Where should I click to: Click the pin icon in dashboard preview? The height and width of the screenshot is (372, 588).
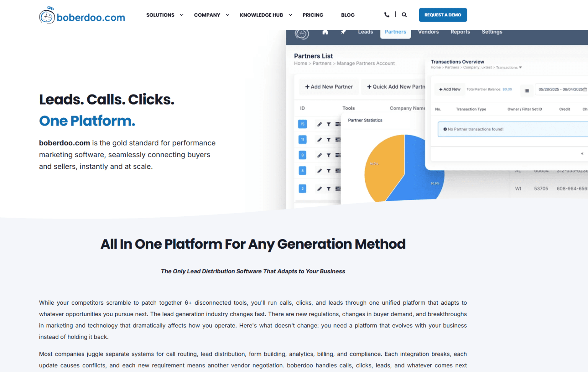pyautogui.click(x=343, y=32)
